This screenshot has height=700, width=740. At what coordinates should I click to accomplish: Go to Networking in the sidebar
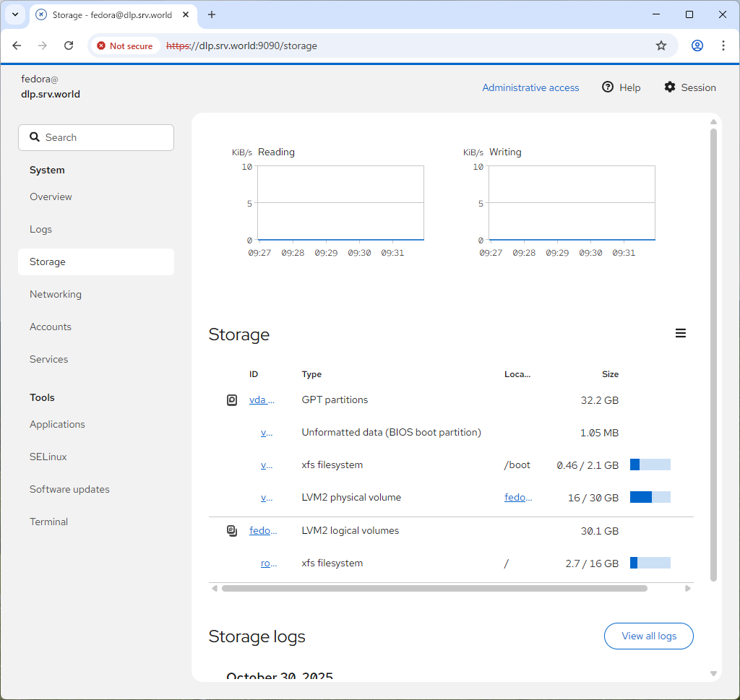56,294
